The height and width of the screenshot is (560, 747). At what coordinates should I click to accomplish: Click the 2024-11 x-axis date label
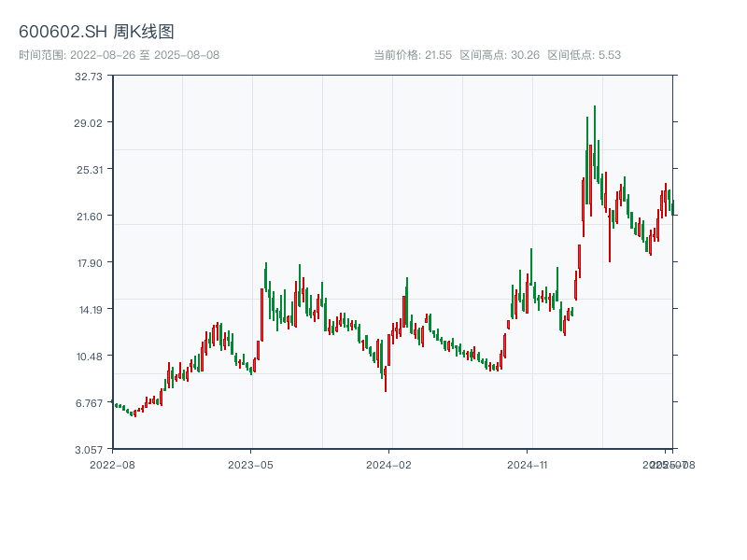528,464
